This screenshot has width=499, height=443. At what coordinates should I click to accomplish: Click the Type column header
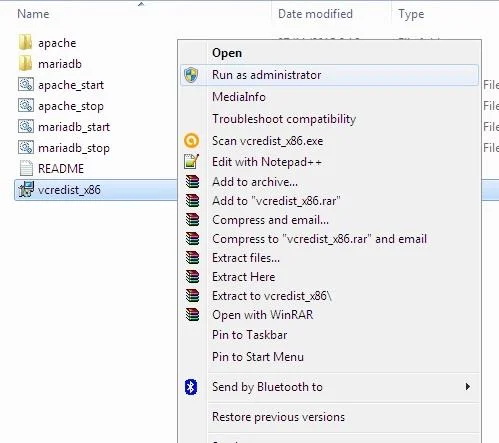[x=411, y=14]
